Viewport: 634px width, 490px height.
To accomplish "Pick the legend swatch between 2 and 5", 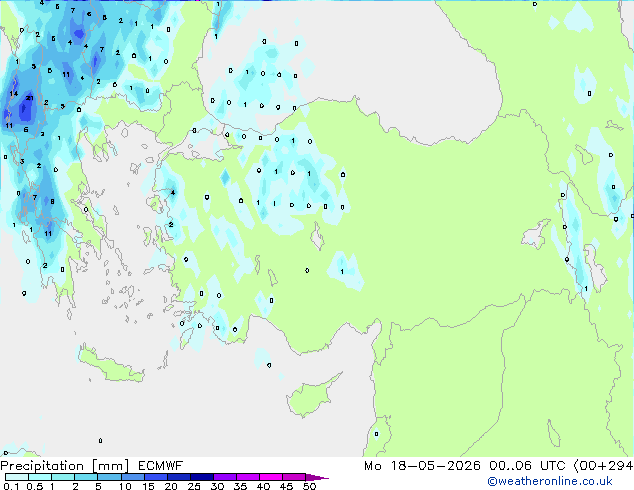I will pos(86,477).
